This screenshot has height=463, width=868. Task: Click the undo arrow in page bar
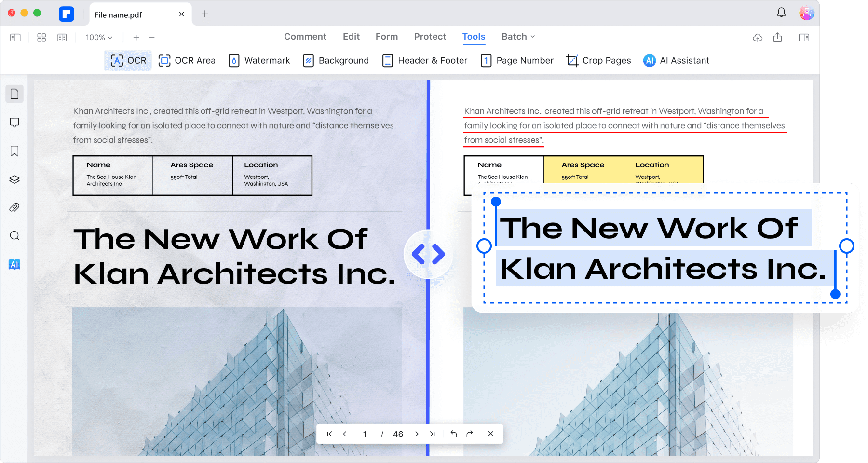click(454, 434)
